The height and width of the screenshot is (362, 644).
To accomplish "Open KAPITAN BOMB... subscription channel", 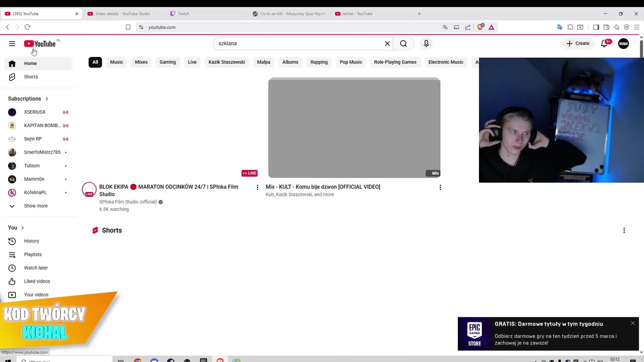I will (x=38, y=126).
